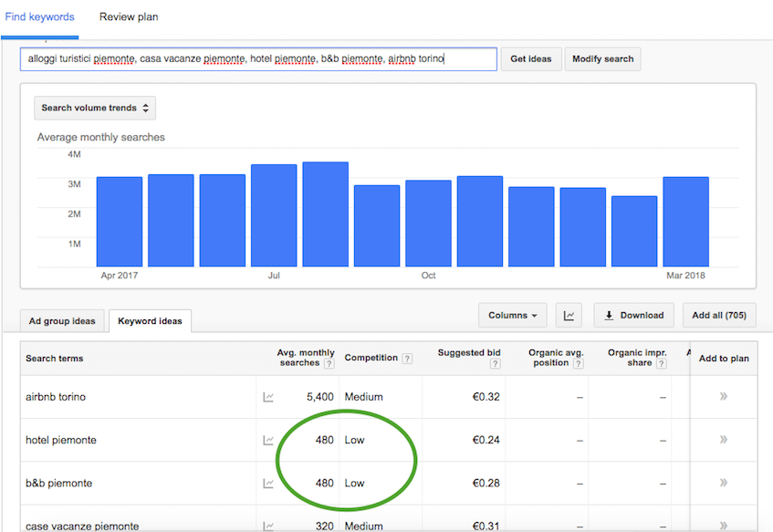Open Search volume trends dropdown

coord(95,108)
